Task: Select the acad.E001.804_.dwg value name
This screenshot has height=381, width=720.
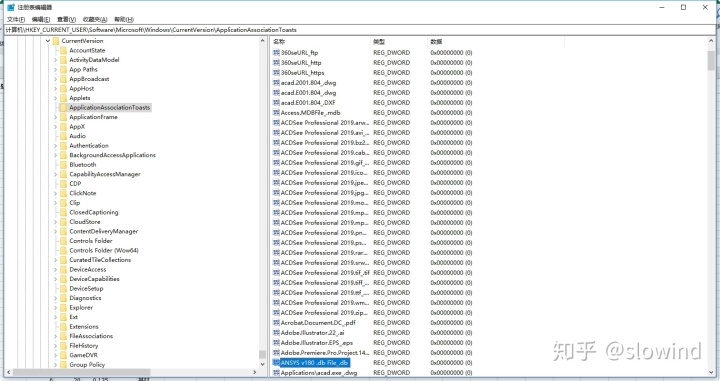Action: point(308,93)
